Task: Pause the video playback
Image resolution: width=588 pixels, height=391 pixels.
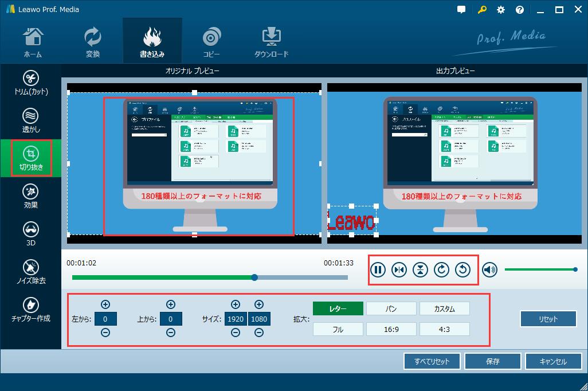Action: [x=378, y=270]
